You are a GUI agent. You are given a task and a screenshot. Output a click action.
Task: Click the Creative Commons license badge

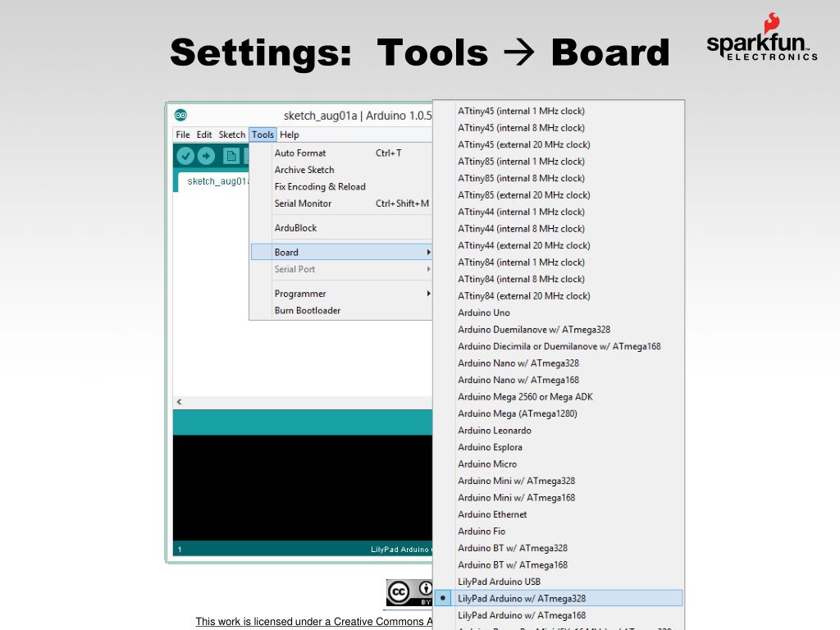tap(409, 592)
